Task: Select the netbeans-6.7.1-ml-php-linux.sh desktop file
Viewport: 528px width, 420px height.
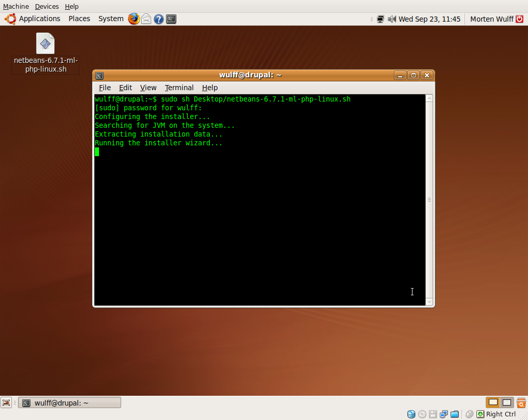Action: pos(45,53)
